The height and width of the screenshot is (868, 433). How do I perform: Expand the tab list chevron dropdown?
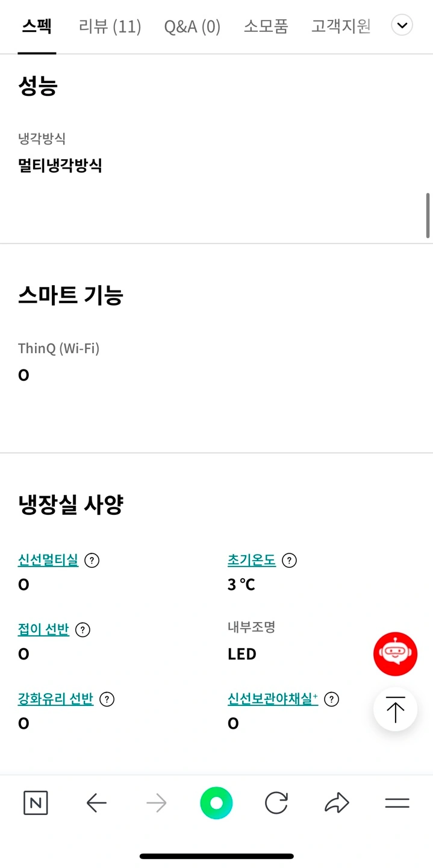402,26
